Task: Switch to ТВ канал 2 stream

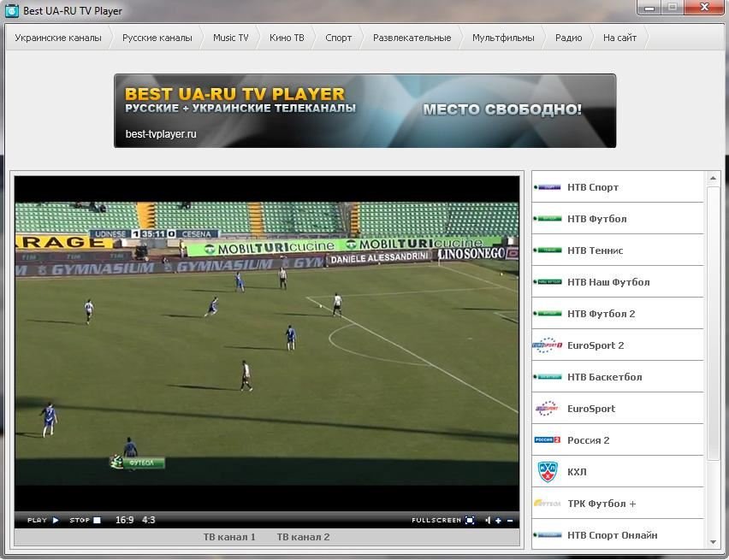Action: 303,537
